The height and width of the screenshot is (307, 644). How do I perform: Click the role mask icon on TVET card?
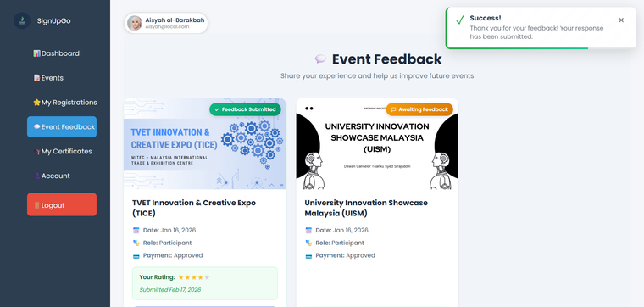[136, 243]
